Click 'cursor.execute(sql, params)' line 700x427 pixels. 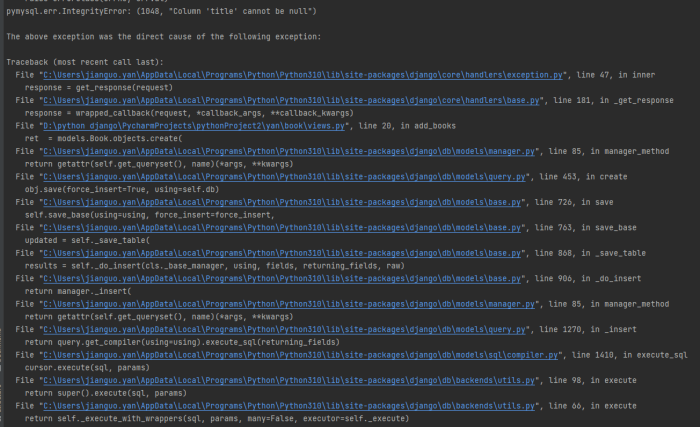click(87, 368)
